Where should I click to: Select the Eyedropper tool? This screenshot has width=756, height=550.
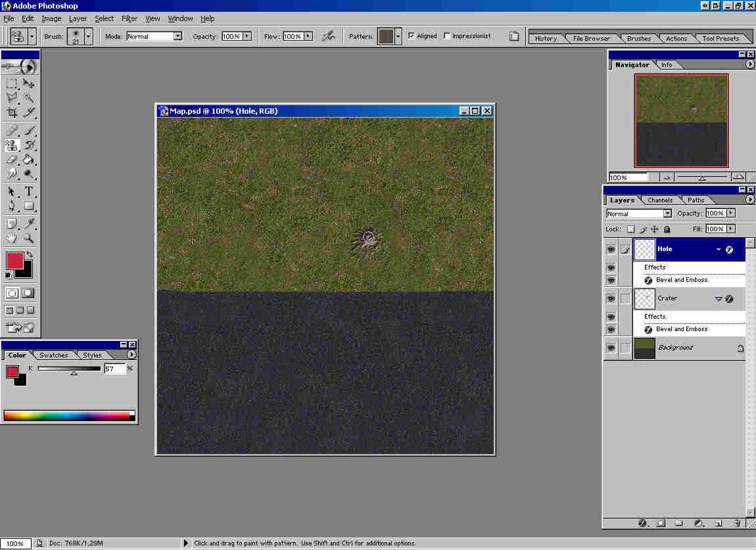pyautogui.click(x=29, y=224)
